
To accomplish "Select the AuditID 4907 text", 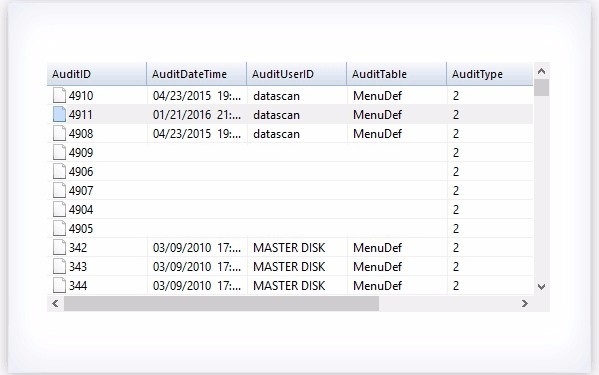I will (x=81, y=191).
